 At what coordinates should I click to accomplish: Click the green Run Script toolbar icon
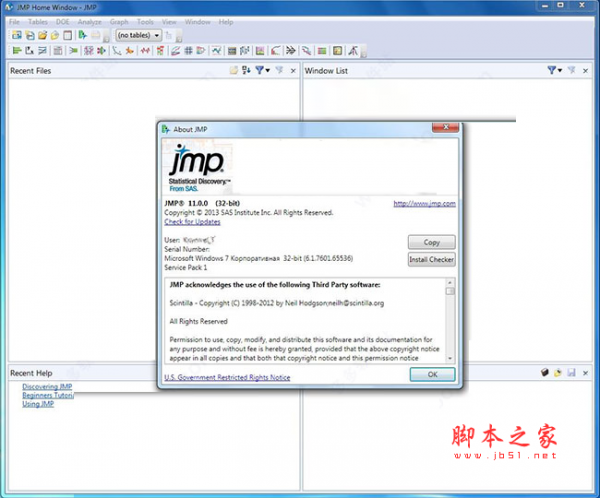click(x=82, y=35)
